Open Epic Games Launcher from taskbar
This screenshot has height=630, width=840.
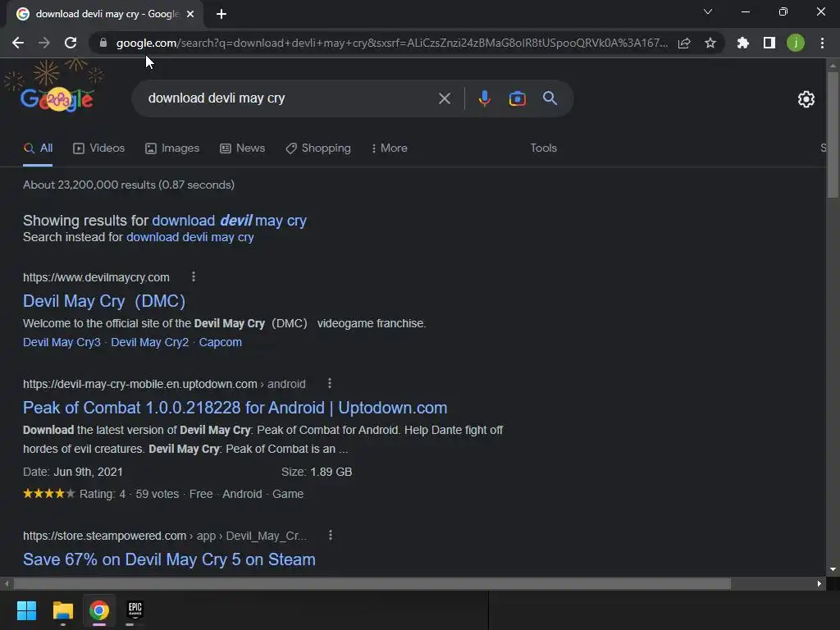tap(135, 610)
